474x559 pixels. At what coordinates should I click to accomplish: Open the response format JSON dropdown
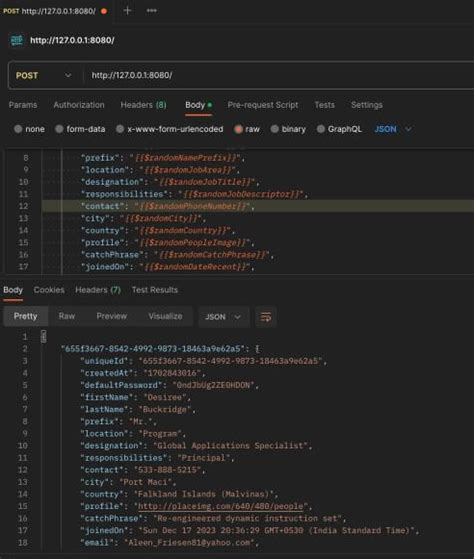[223, 317]
